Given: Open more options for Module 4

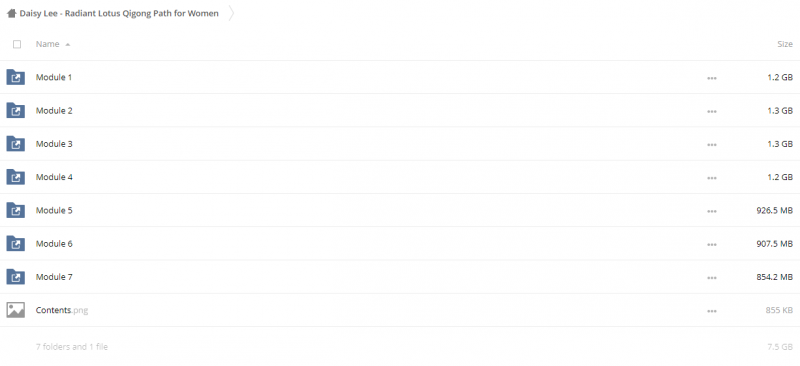Looking at the screenshot, I should 712,178.
